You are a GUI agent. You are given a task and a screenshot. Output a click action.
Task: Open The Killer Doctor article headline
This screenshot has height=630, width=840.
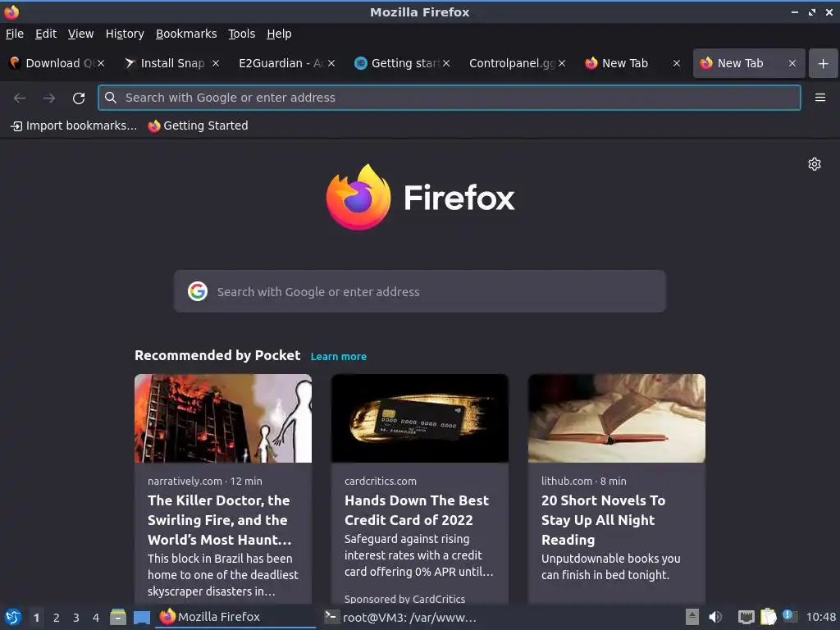(220, 519)
